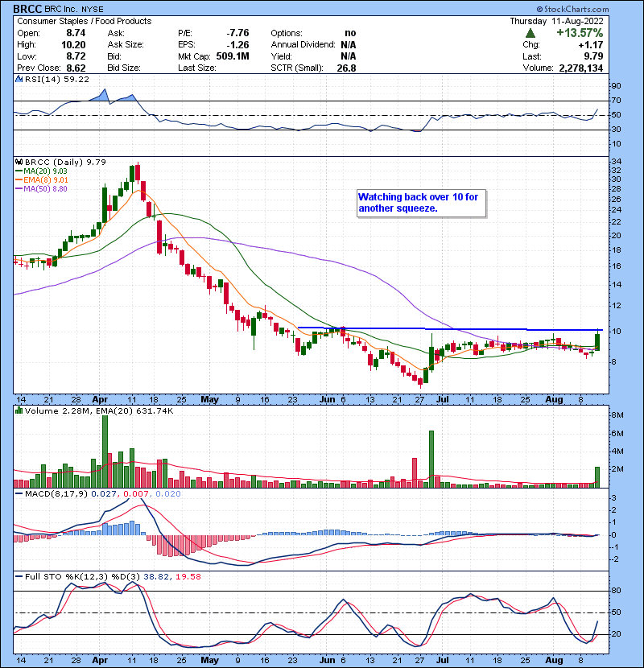Click the Aug label on price chart date axis
Viewport: 644px width, 668px height.
[554, 400]
